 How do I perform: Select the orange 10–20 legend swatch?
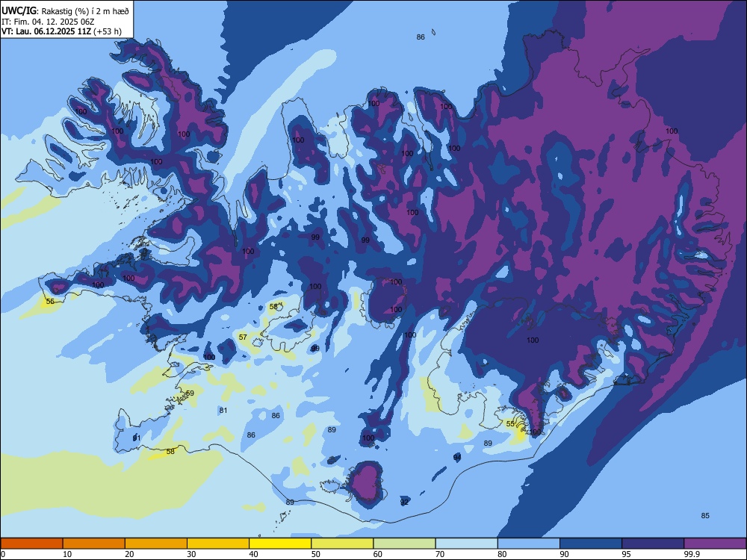[x=94, y=544]
